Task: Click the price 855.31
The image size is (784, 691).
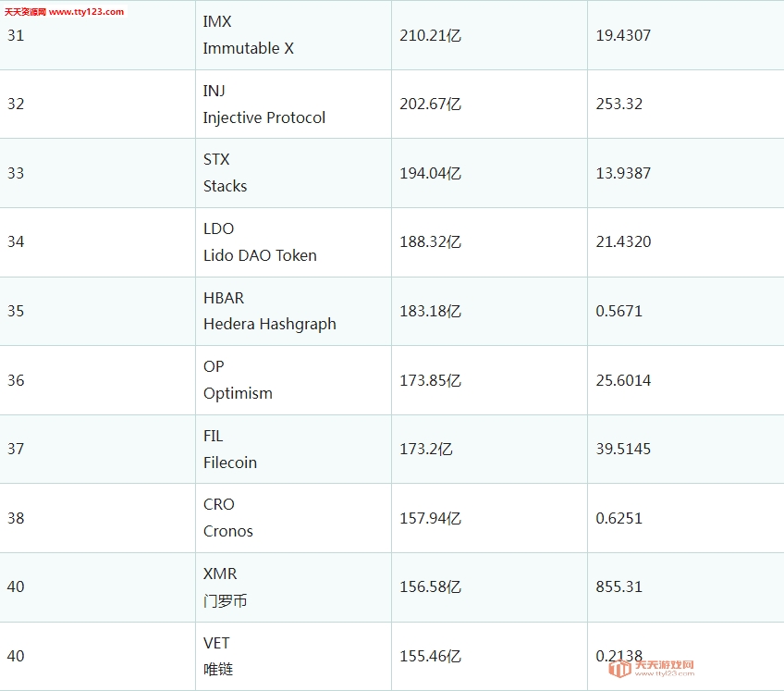Action: click(619, 586)
